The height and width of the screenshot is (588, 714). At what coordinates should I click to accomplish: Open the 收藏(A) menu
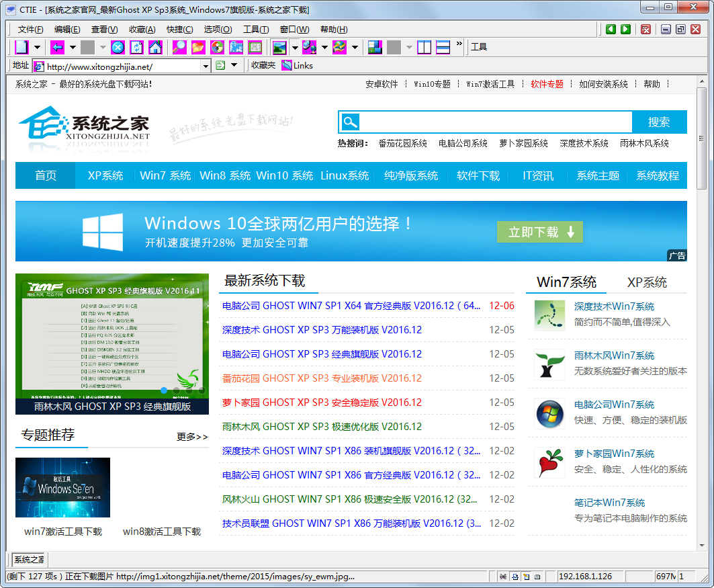(142, 30)
